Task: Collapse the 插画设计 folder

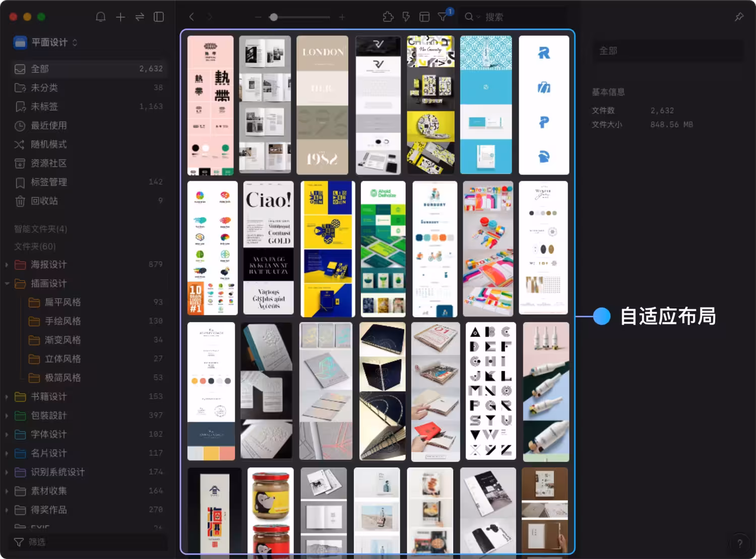Action: point(7,284)
